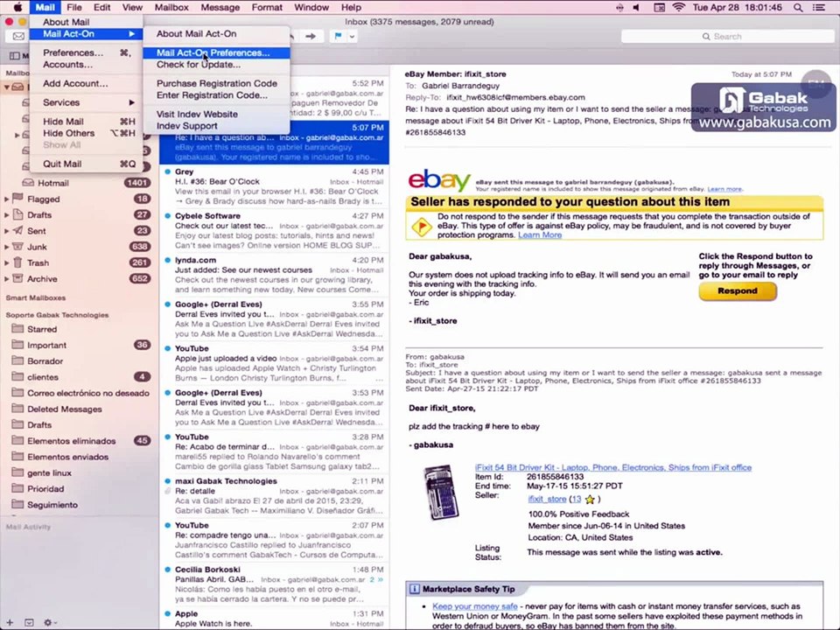The height and width of the screenshot is (630, 840).
Task: Expand the Trash mailbox triangle
Action: pos(6,263)
